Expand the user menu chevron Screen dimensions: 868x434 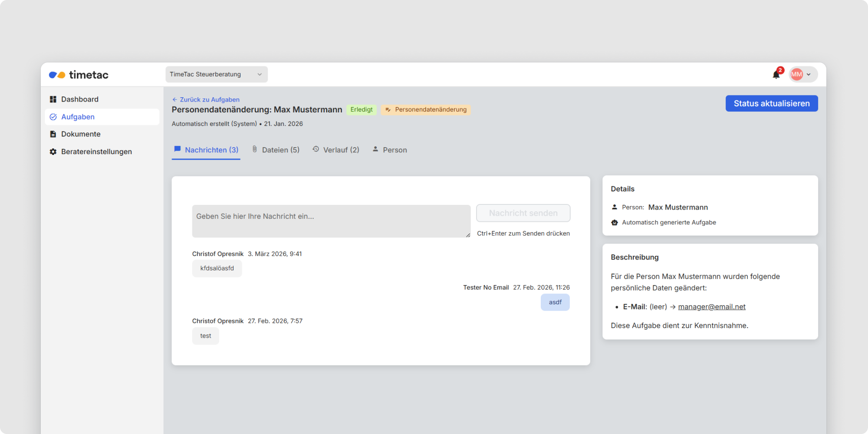click(x=809, y=75)
